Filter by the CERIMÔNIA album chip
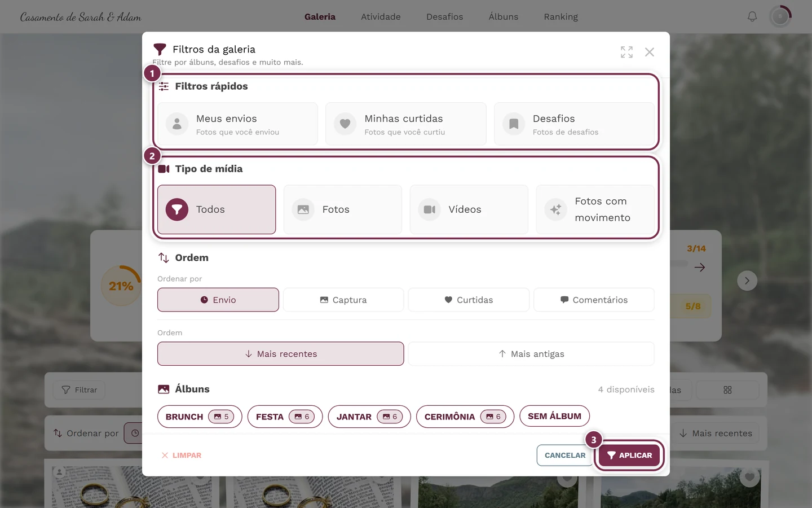Viewport: 812px width, 508px height. coord(465,417)
